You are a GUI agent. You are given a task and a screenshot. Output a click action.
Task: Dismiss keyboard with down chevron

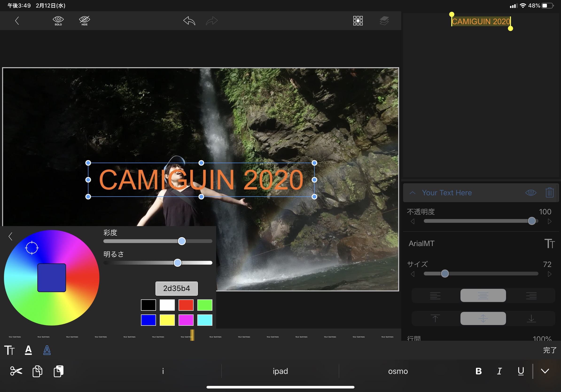pos(545,371)
